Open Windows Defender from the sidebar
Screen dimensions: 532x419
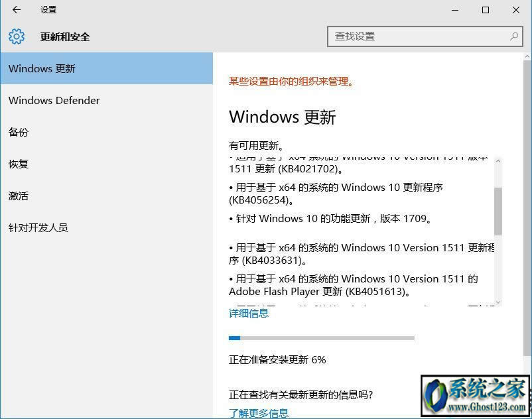click(x=54, y=100)
